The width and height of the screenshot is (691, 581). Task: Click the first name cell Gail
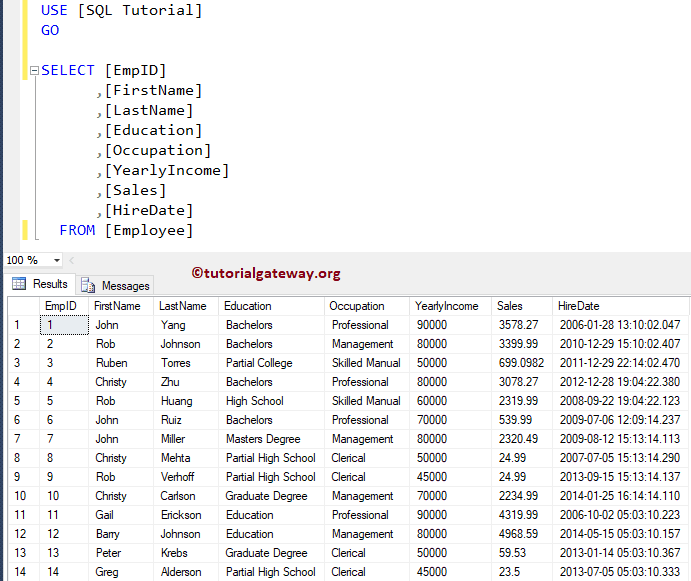[121, 514]
